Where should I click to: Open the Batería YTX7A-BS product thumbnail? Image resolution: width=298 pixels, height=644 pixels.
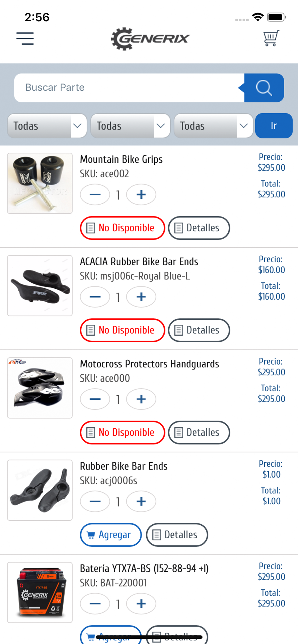(40, 592)
